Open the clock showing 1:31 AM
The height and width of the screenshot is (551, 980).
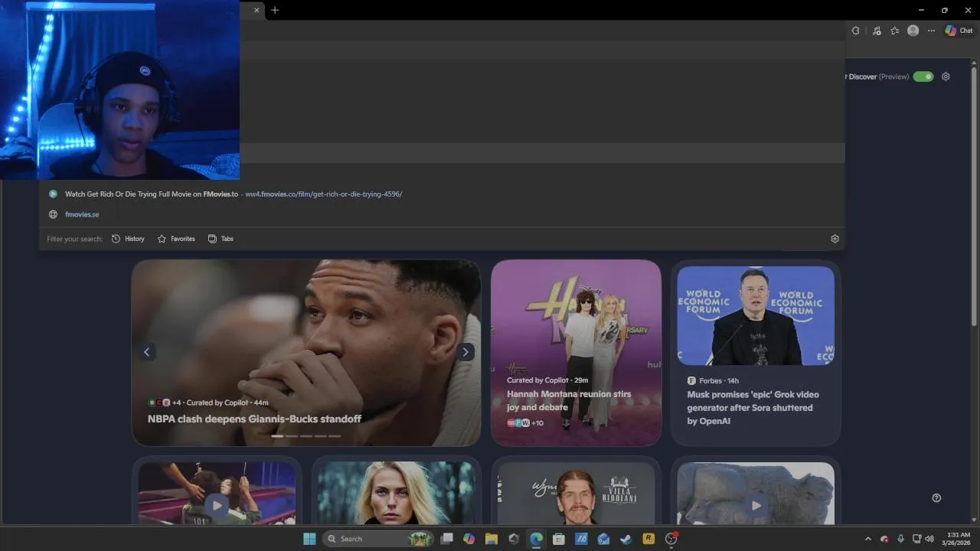958,539
